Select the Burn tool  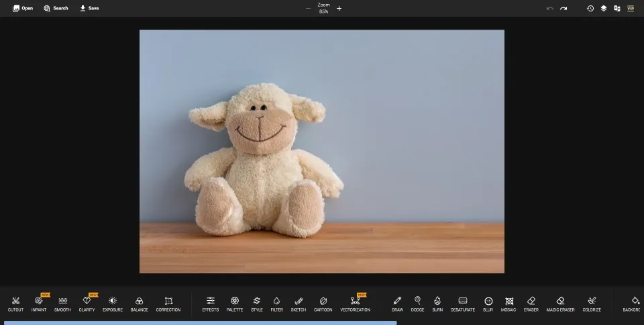click(437, 304)
